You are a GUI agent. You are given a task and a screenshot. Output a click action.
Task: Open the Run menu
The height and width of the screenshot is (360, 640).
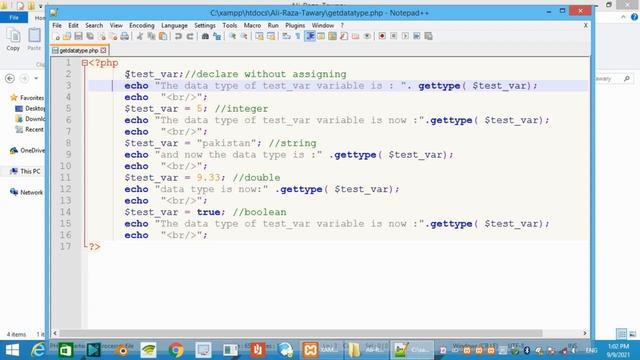click(x=273, y=25)
